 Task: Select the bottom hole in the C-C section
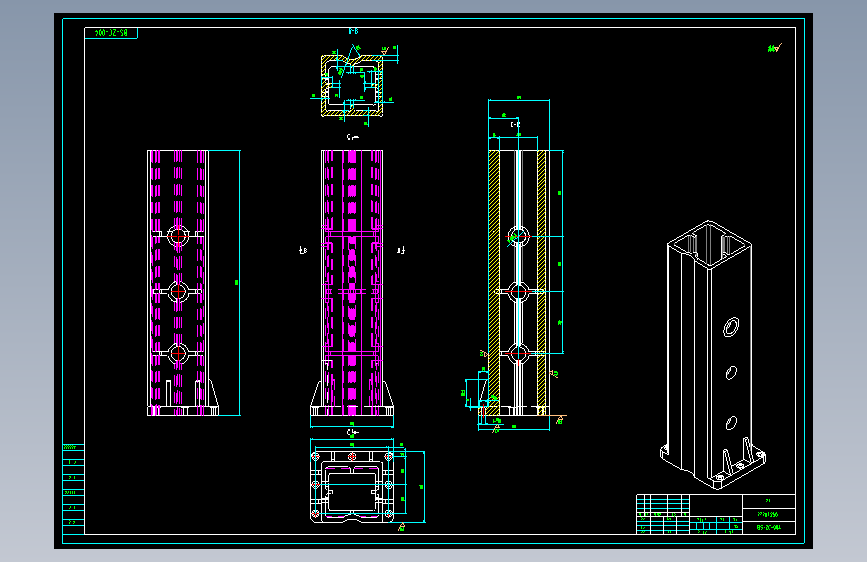518,353
